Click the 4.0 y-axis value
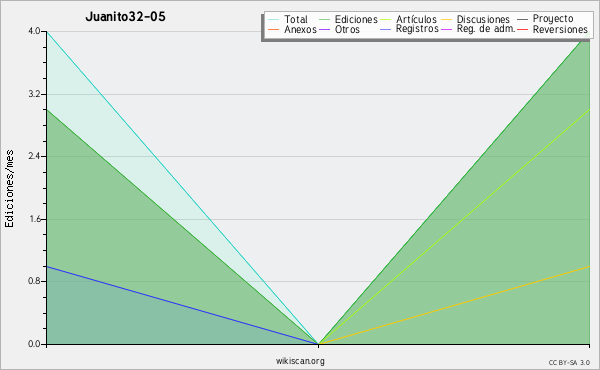Image resolution: width=600 pixels, height=370 pixels. [x=34, y=31]
